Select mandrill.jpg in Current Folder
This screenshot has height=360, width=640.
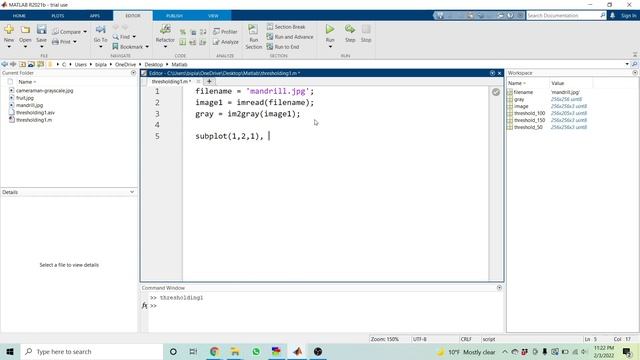[29, 105]
